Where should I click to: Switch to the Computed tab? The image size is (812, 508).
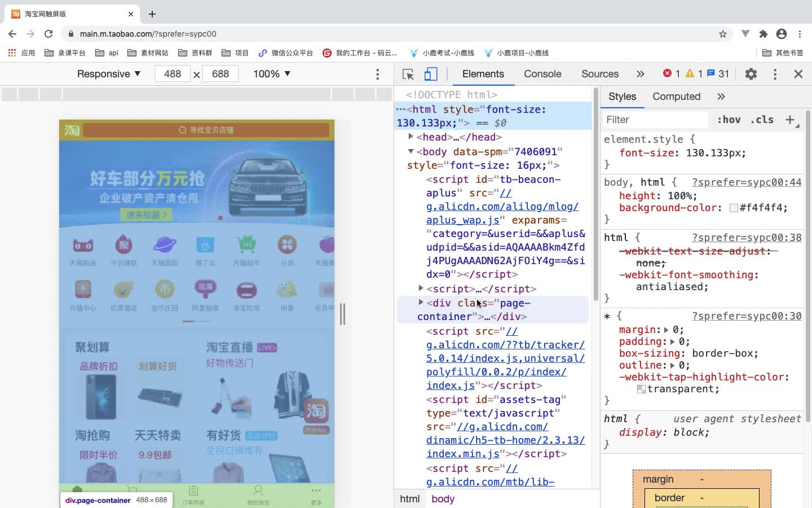[x=677, y=97]
